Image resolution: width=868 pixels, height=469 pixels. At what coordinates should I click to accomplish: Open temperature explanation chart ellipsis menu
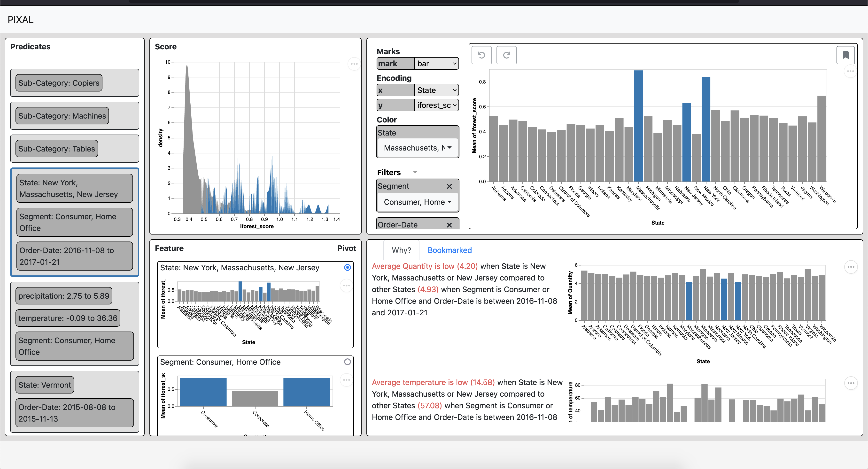[851, 383]
